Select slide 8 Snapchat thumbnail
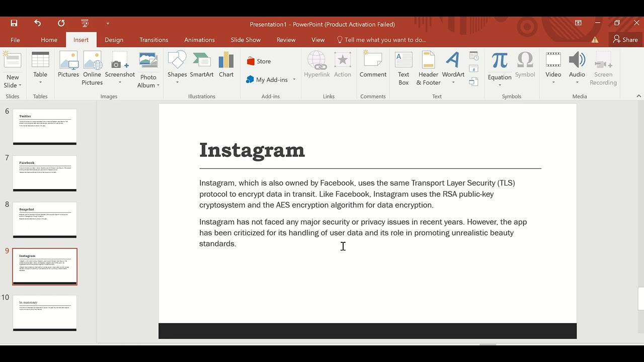 (45, 220)
